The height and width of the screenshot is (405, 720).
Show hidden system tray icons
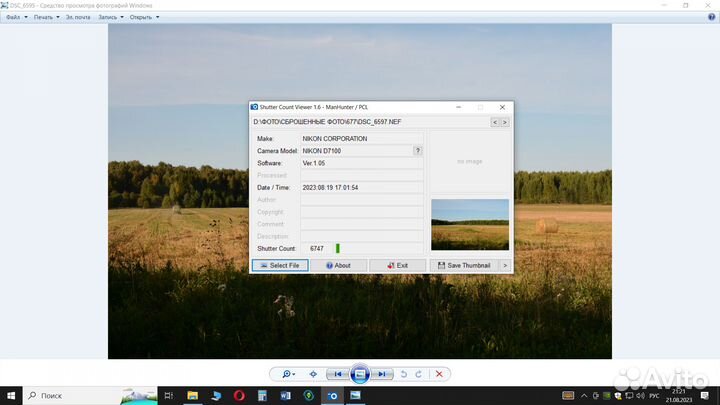584,395
